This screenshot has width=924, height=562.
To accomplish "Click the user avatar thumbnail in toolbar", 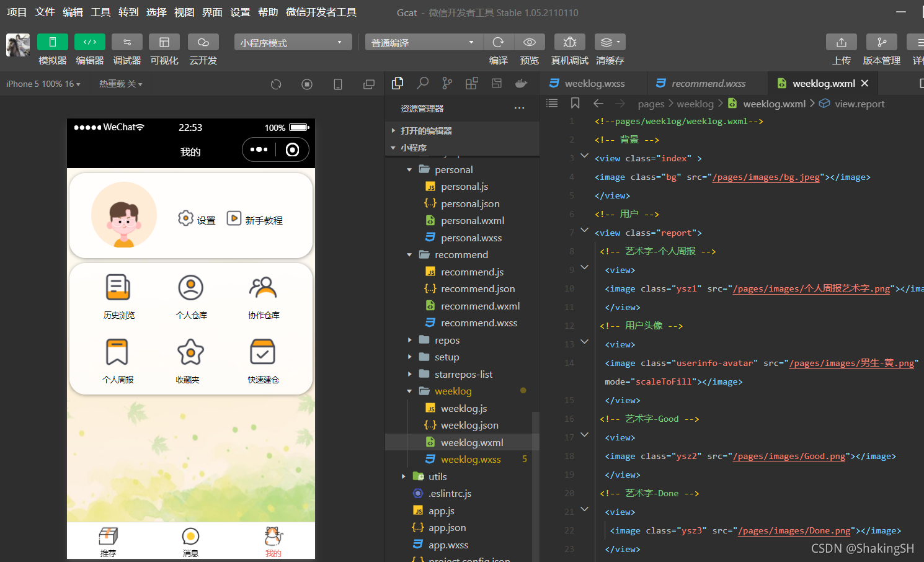I will (x=18, y=45).
